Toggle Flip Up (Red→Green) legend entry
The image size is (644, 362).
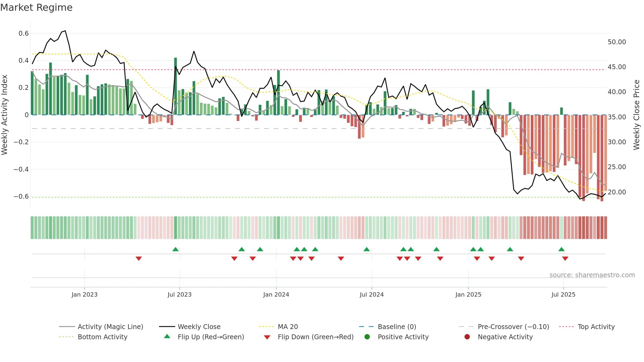(x=204, y=337)
